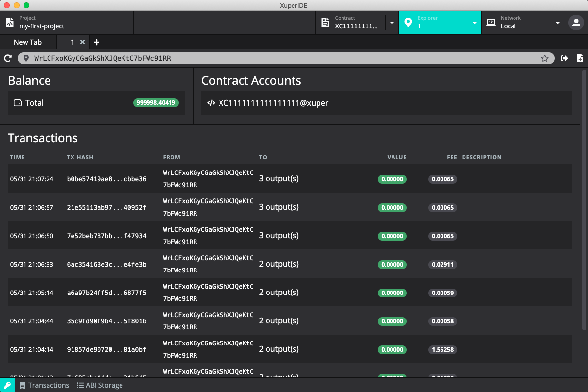Switch to the New Tab tab
588x392 pixels.
pyautogui.click(x=28, y=42)
